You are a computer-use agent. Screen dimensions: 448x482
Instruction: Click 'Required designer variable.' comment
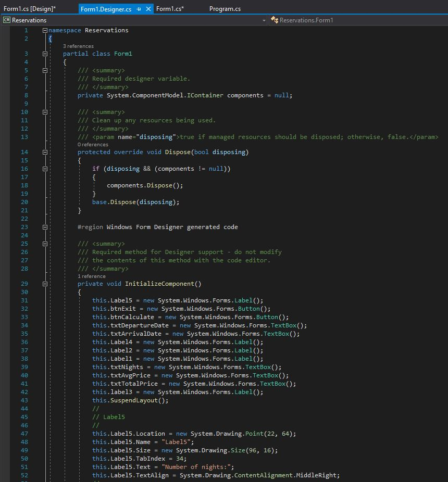tap(141, 79)
